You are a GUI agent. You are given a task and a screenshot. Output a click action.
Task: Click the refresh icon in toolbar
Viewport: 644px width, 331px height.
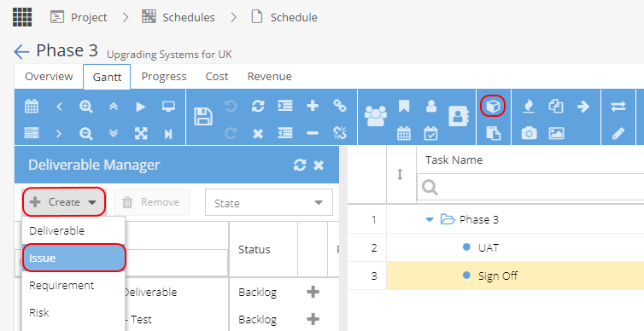click(258, 107)
